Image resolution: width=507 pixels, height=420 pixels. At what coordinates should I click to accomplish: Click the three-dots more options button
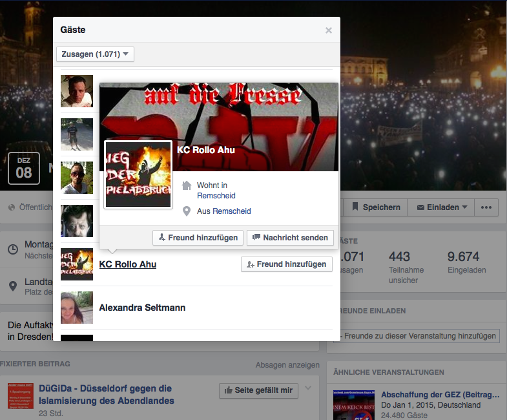tap(486, 207)
